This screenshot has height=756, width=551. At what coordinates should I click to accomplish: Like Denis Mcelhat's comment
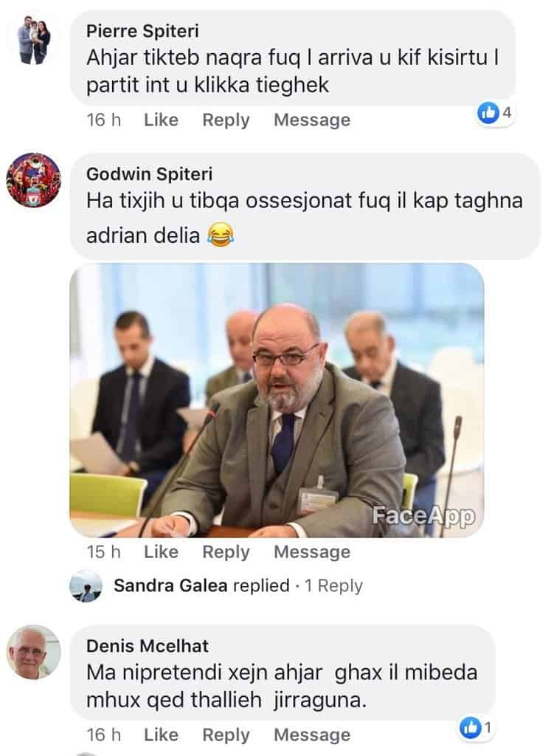point(161,735)
